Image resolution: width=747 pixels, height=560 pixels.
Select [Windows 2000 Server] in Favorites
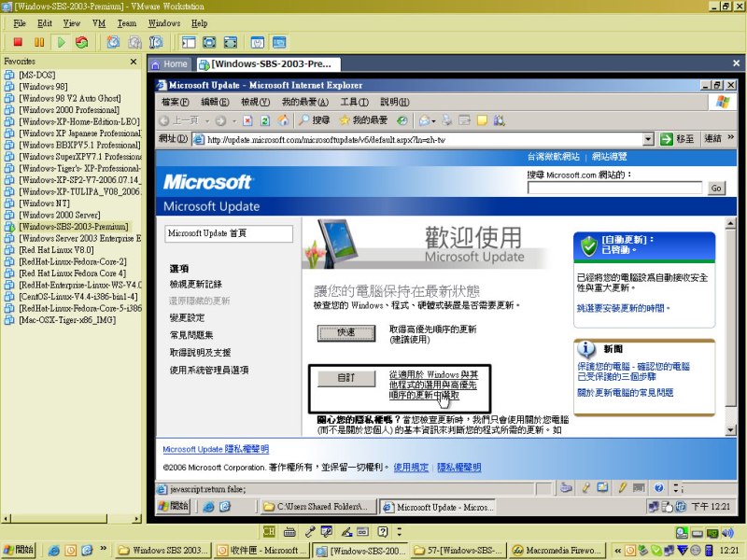click(60, 215)
